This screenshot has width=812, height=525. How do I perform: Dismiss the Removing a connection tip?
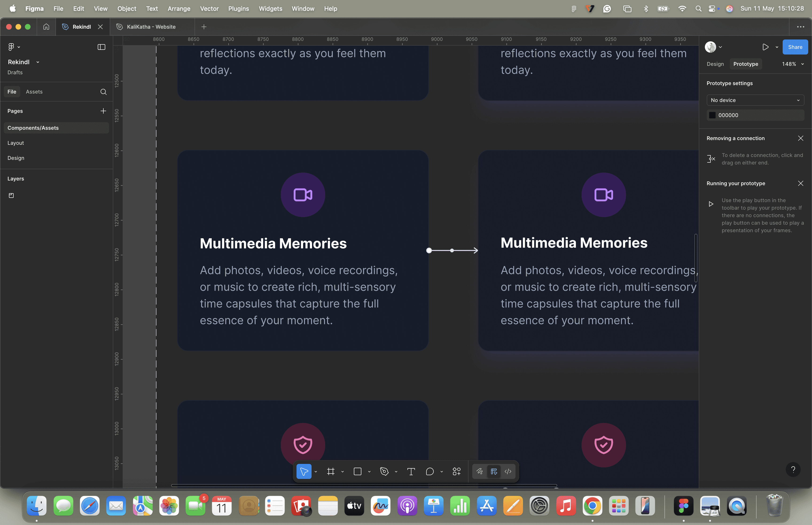coord(800,138)
